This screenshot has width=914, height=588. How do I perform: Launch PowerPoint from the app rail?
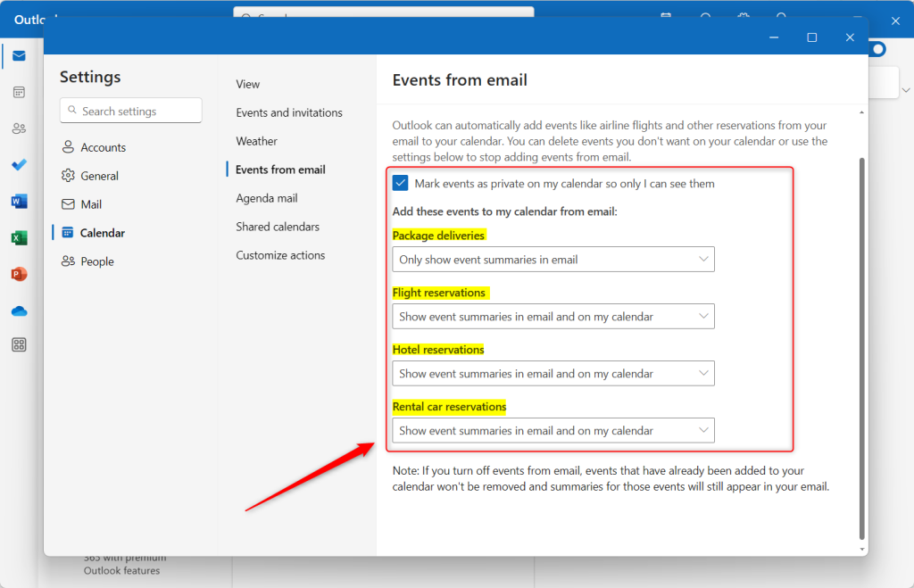pos(19,274)
